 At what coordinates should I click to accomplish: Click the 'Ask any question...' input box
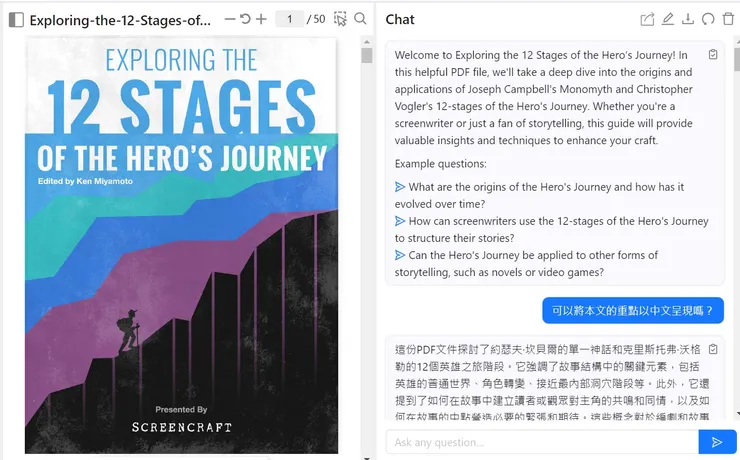point(540,442)
